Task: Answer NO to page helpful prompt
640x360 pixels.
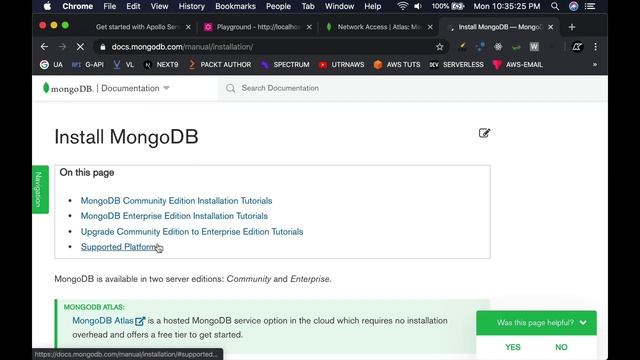Action: [x=561, y=347]
